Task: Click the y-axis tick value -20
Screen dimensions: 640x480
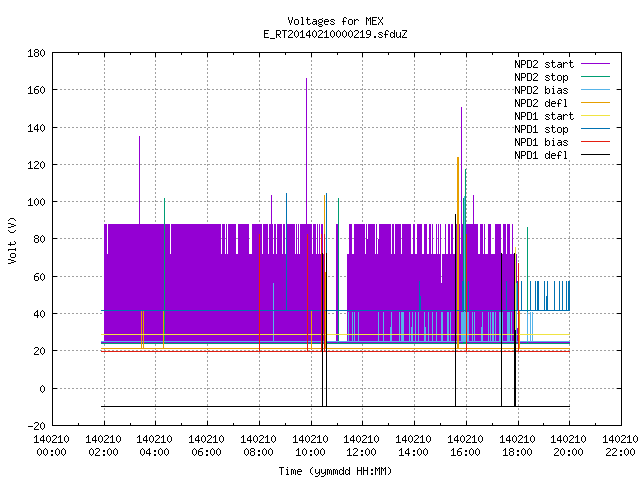Action: pyautogui.click(x=36, y=426)
